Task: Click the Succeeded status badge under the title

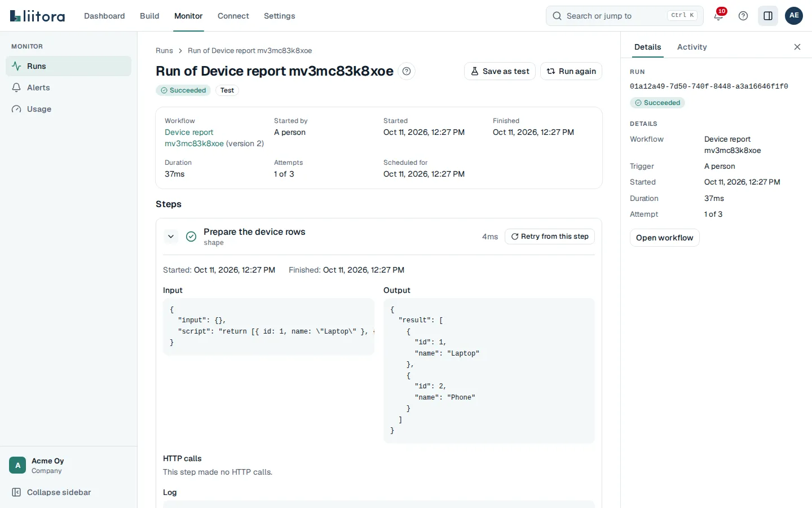Action: 183,90
